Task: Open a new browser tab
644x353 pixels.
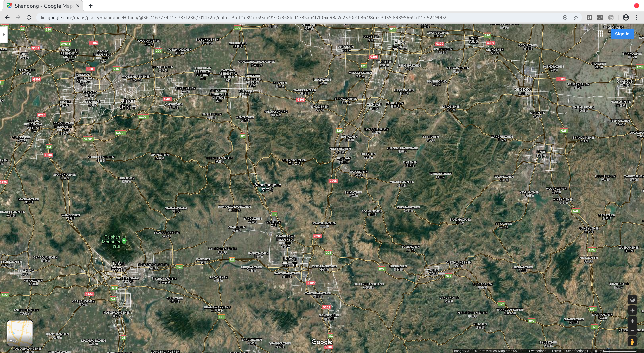Action: coord(91,6)
